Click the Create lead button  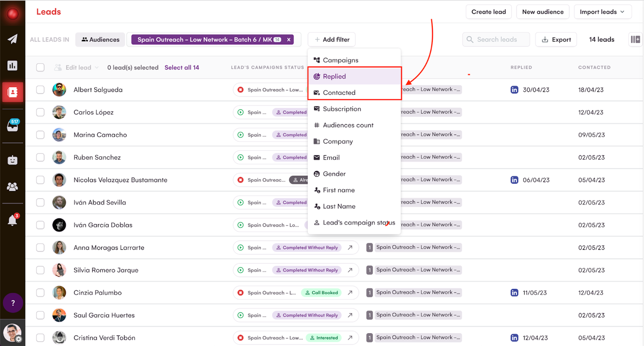point(488,12)
